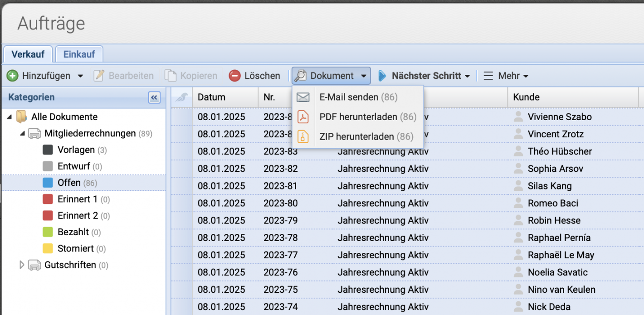Screen dimensions: 644x315
Task: Click person icon next to Vincent Zrotz
Action: (518, 134)
